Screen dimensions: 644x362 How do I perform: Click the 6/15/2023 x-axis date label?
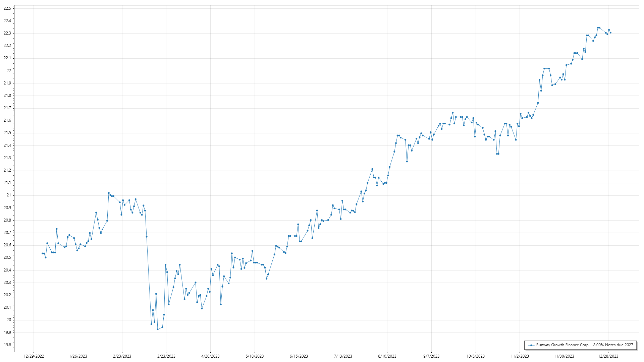[299, 356]
